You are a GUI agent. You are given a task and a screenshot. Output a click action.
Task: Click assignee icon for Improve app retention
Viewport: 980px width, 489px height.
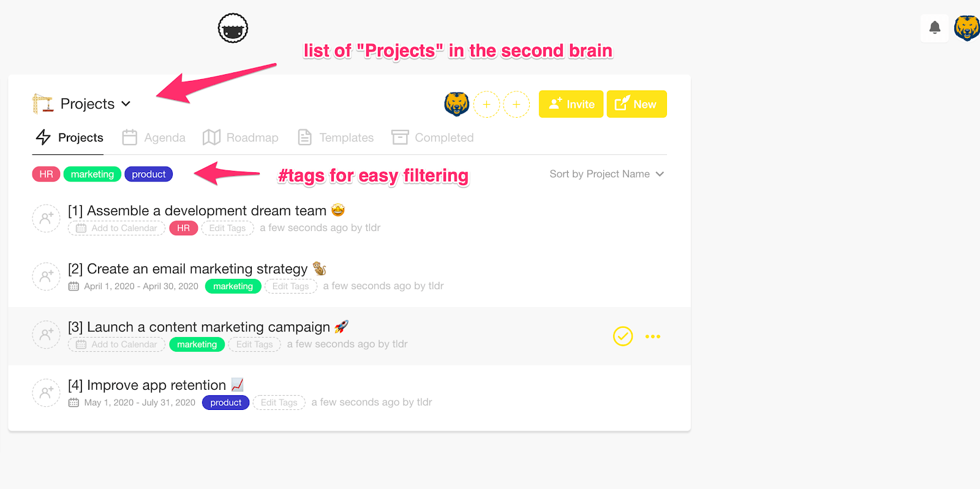[46, 393]
